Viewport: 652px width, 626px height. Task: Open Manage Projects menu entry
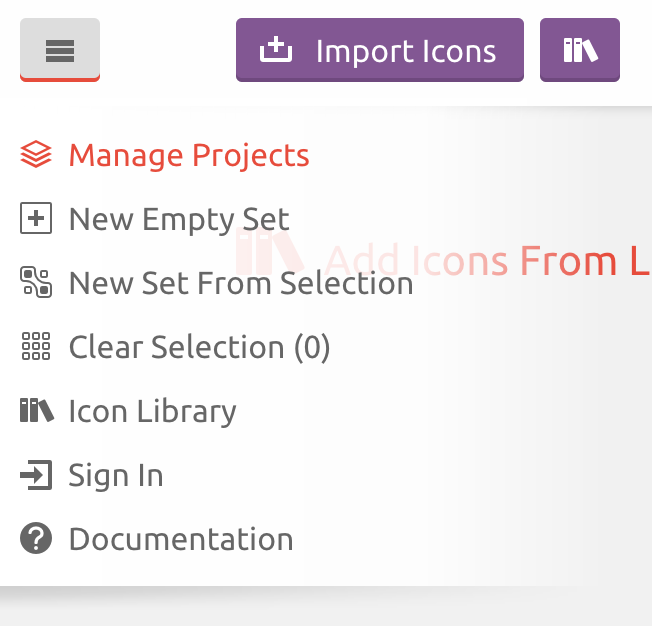pos(165,155)
